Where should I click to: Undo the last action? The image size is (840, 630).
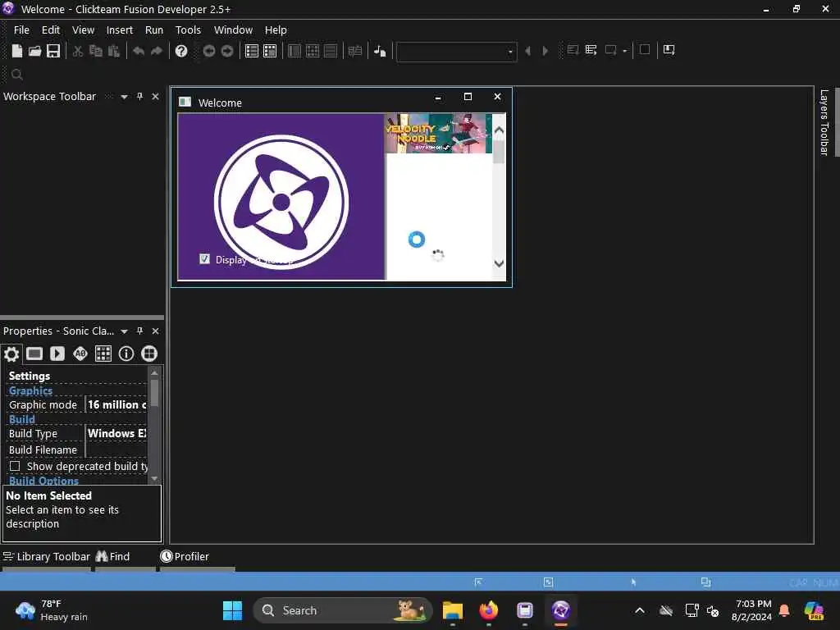138,51
